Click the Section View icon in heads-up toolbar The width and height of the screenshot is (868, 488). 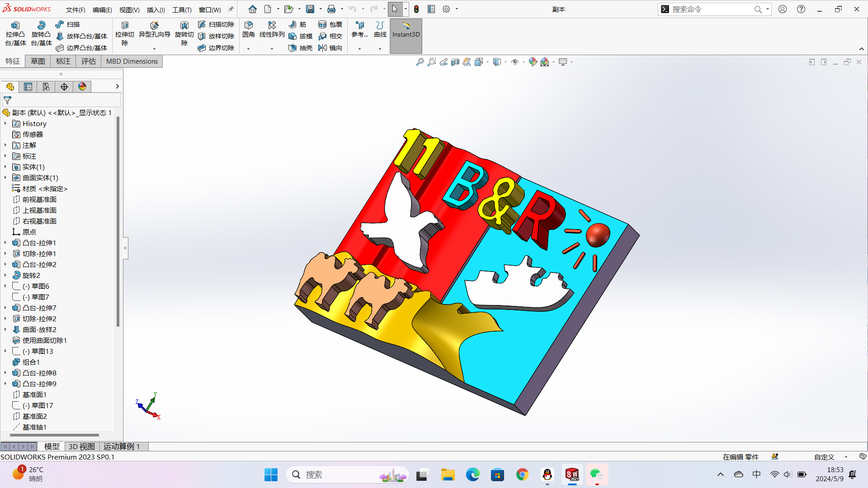(x=455, y=62)
